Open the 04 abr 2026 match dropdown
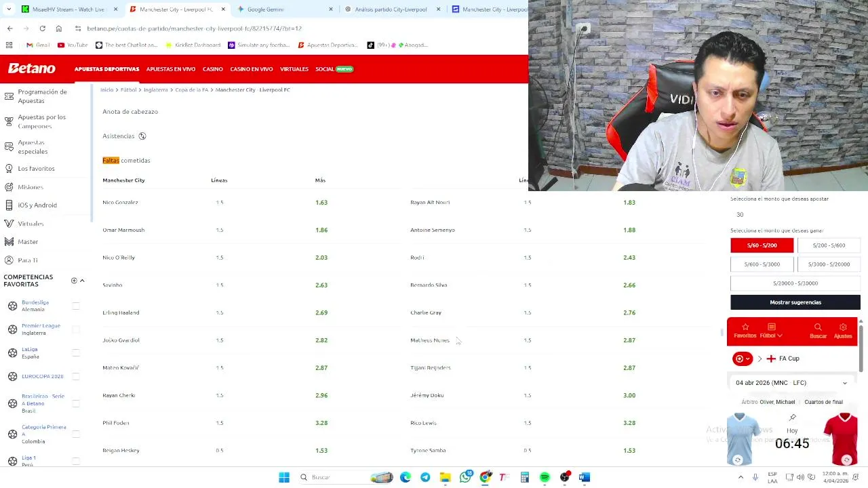Screen dimensions: 868x488 [792, 383]
